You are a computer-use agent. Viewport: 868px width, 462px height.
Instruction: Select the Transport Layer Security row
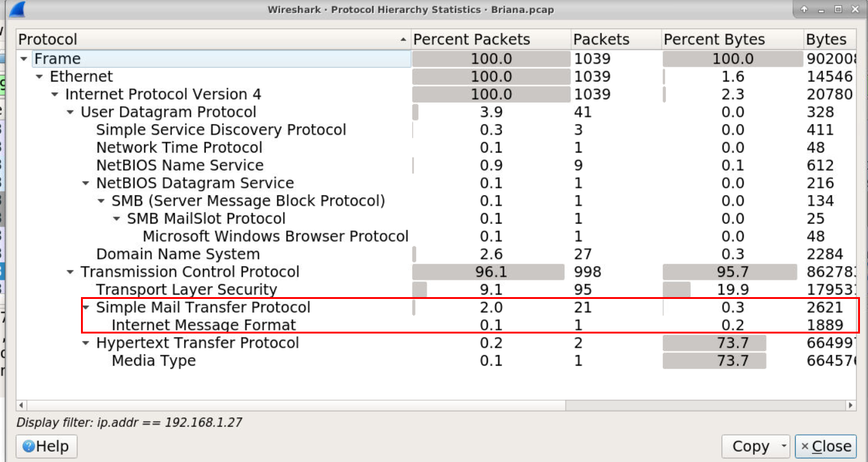(x=436, y=290)
